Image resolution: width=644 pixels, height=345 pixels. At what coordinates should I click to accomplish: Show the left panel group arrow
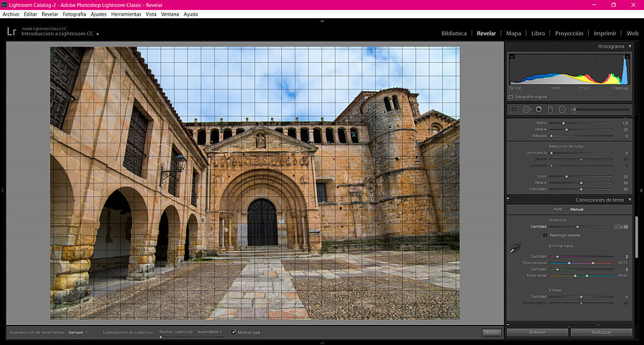[x=2, y=190]
